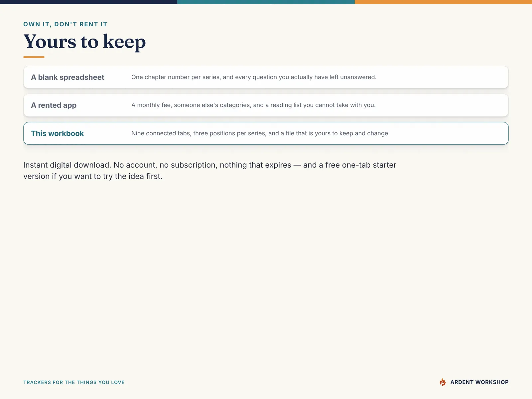Select the 'This workbook' card heading
The height and width of the screenshot is (399, 532).
coord(58,133)
